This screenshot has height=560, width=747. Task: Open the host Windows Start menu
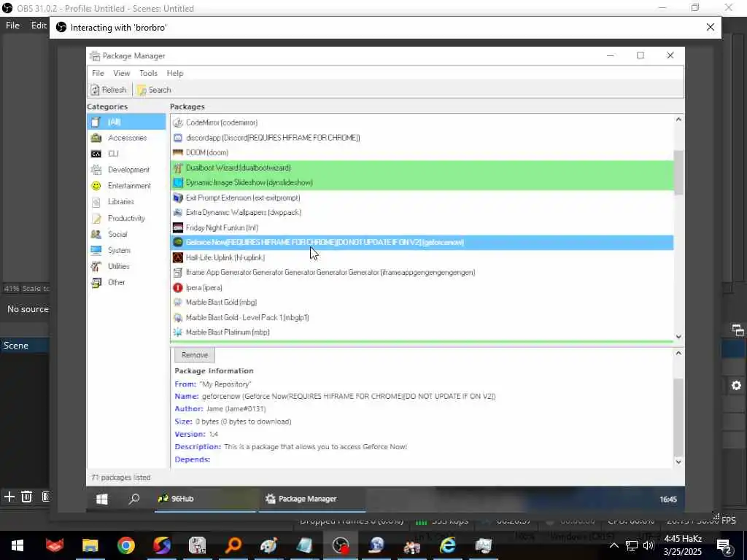click(18, 545)
